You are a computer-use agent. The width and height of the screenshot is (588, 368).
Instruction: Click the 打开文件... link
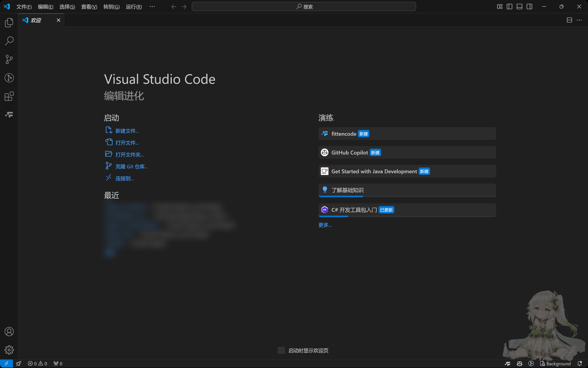pyautogui.click(x=127, y=143)
